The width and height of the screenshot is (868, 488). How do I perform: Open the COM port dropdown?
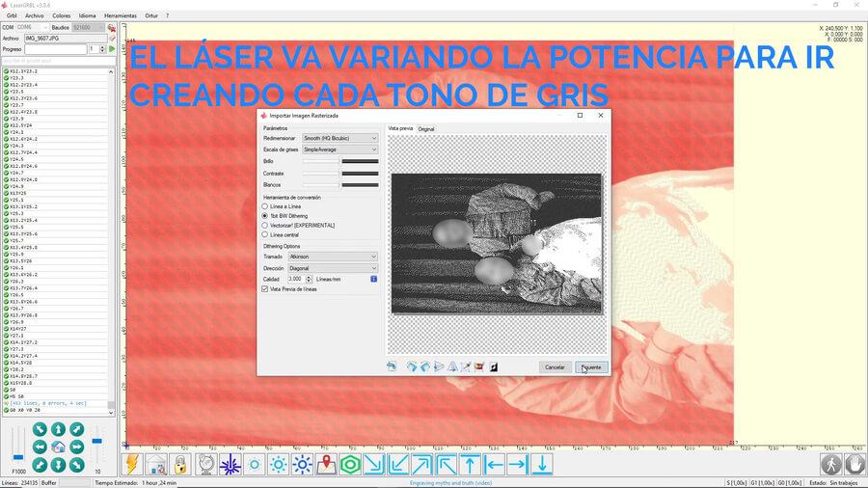pos(32,27)
